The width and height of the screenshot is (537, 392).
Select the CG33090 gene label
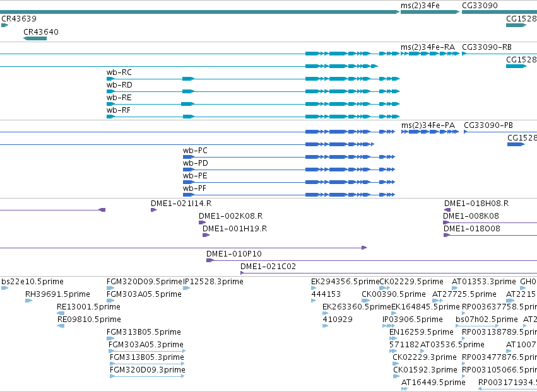(x=480, y=6)
